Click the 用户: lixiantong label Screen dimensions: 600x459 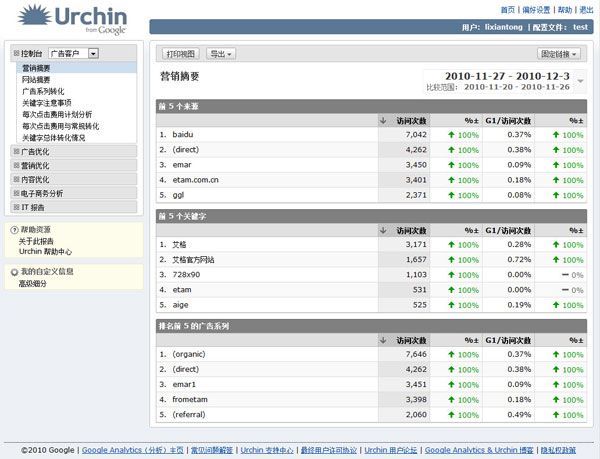pos(492,27)
